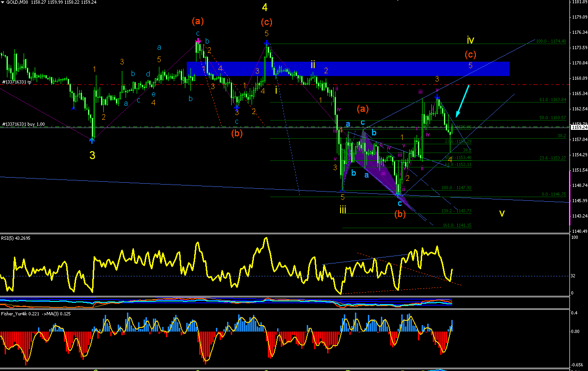This screenshot has width=588, height=371.
Task: Select the blue up arrow above yellow iii
Action: pyautogui.click(x=342, y=189)
